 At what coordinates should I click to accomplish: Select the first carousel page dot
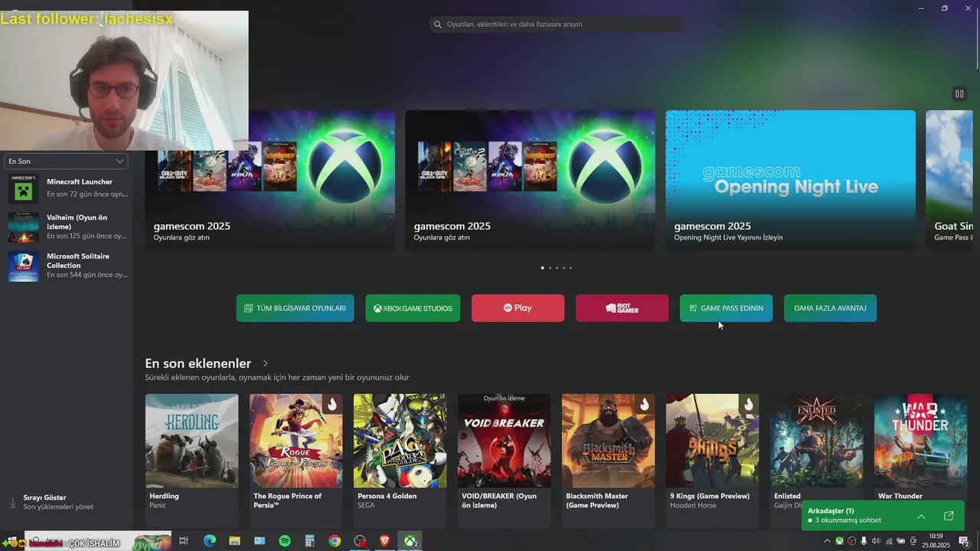pyautogui.click(x=543, y=268)
